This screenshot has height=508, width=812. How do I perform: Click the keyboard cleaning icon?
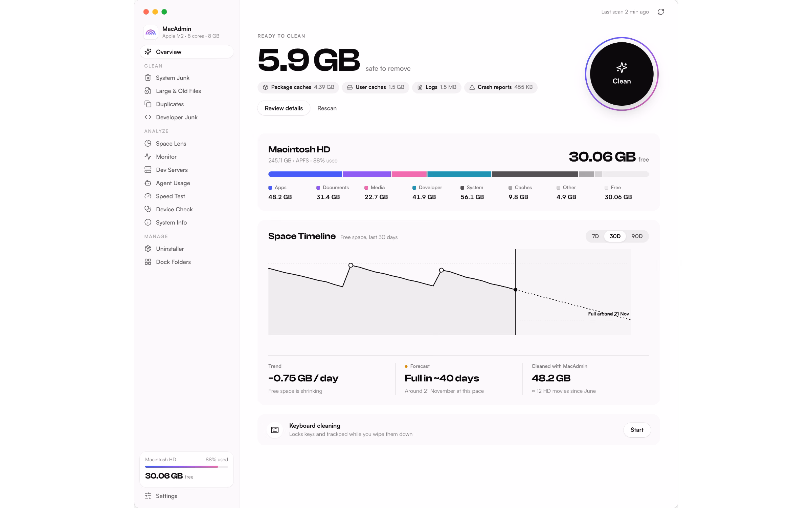pos(275,430)
